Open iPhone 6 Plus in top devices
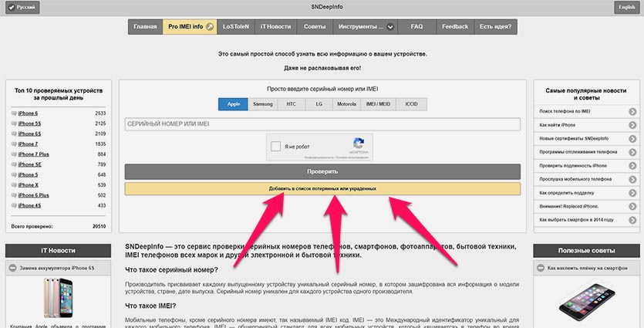 pos(34,195)
